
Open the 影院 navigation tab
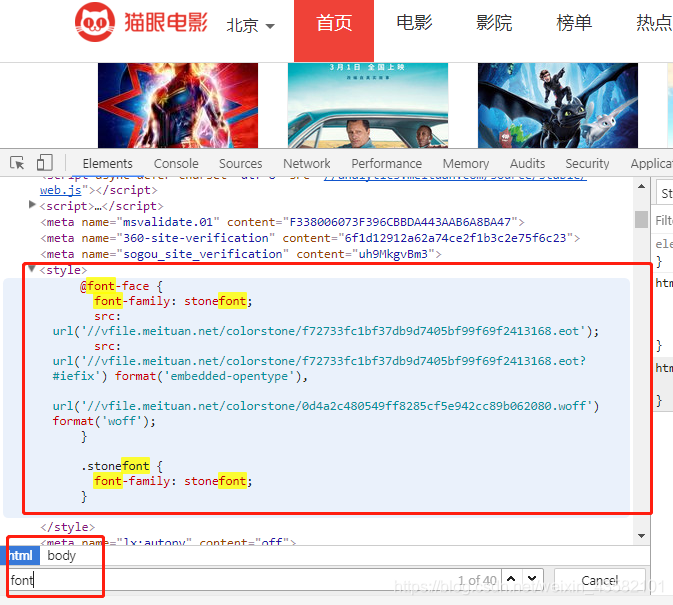click(494, 22)
